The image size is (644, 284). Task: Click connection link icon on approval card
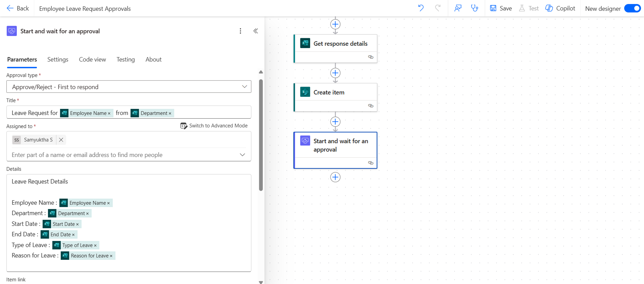370,163
